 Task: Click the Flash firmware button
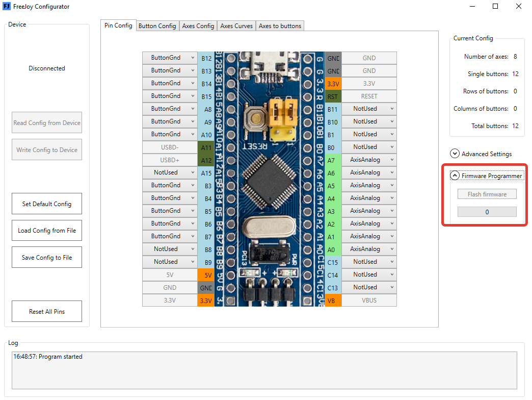487,194
